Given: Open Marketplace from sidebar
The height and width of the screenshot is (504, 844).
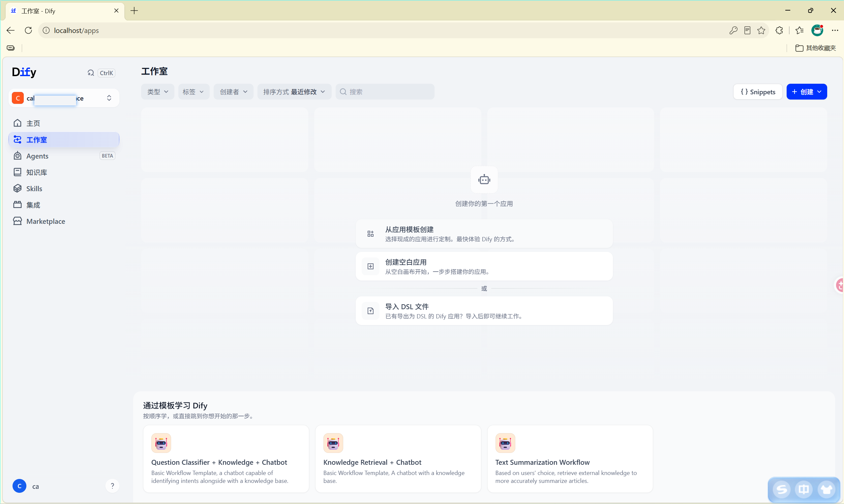Looking at the screenshot, I should (64, 221).
